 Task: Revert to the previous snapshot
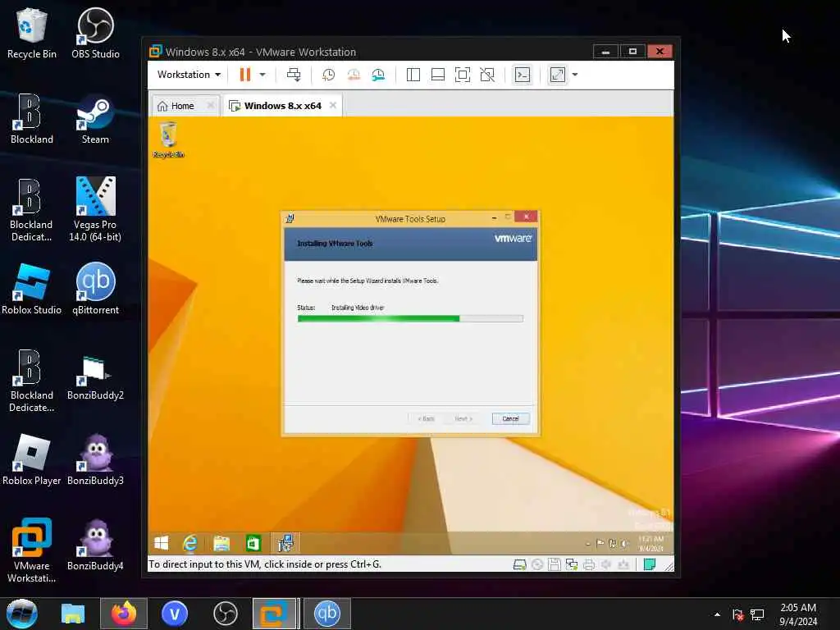point(354,75)
